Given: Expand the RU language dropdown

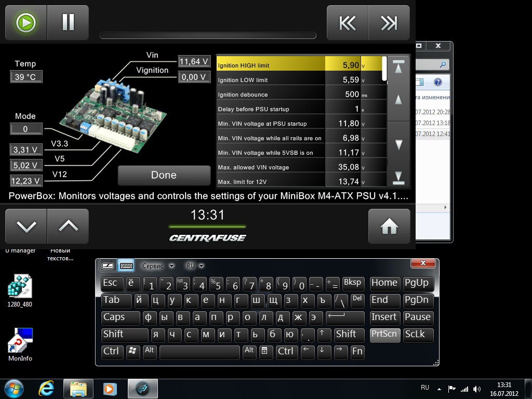Looking at the screenshot, I should coord(195,266).
